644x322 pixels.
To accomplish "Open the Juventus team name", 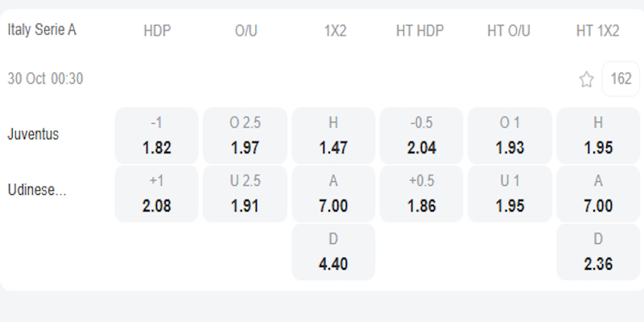I will tap(33, 134).
